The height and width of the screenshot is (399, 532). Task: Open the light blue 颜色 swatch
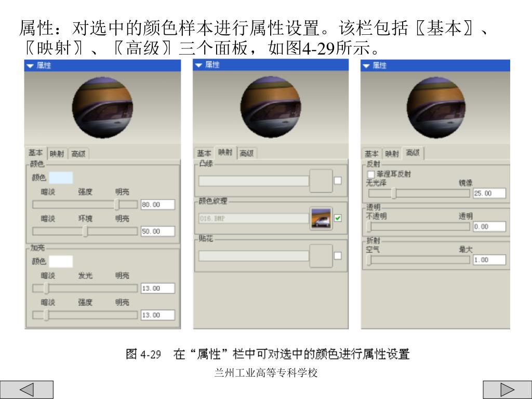[x=61, y=178]
